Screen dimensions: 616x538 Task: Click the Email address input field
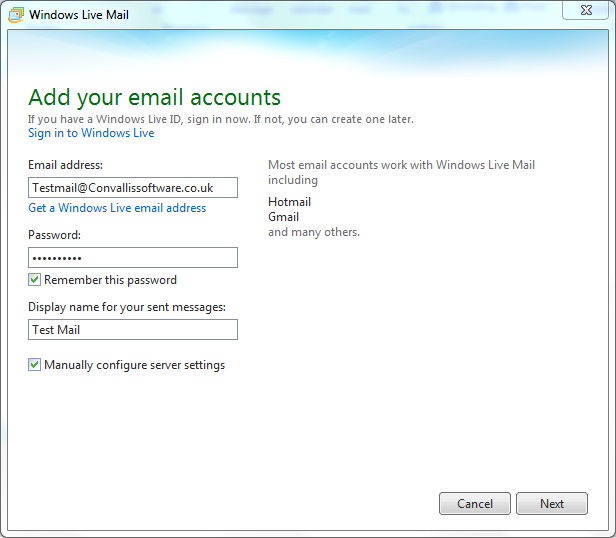[x=133, y=187]
